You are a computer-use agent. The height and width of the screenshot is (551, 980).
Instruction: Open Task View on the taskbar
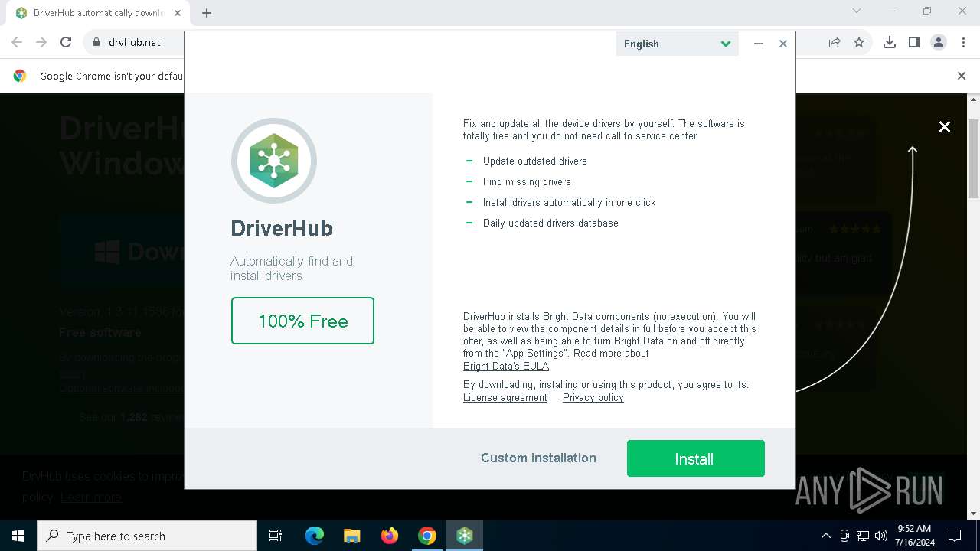[x=276, y=536]
